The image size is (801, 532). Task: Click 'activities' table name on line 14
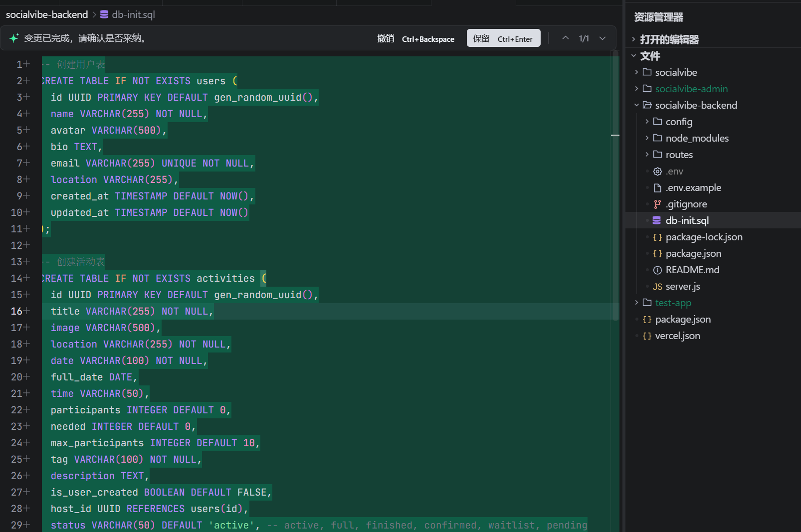pyautogui.click(x=225, y=278)
